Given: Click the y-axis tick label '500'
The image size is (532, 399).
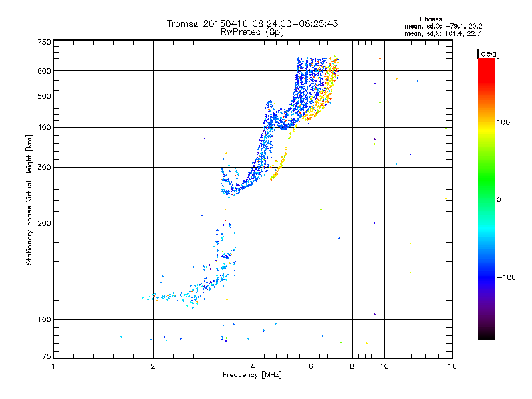Looking at the screenshot, I should 44,96.
